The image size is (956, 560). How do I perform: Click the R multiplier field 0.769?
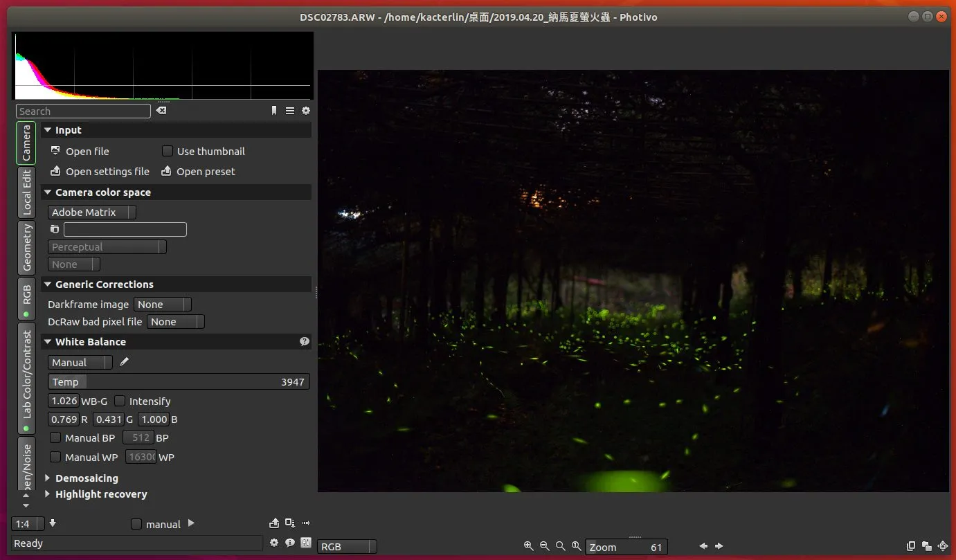(64, 419)
